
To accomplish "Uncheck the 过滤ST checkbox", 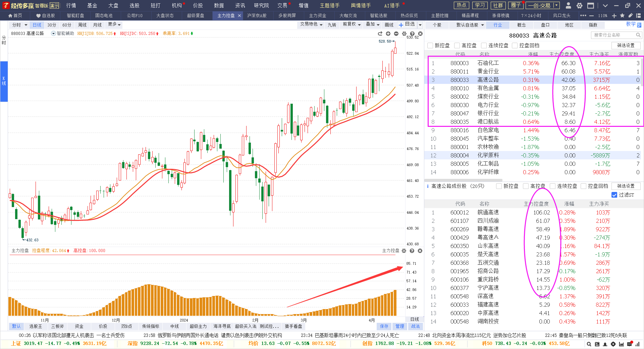I will pyautogui.click(x=614, y=195).
